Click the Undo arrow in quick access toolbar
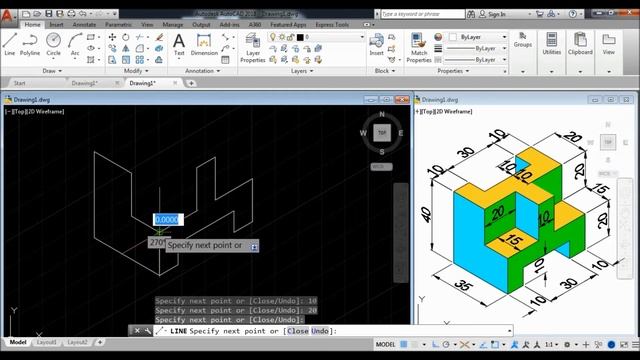 click(x=82, y=14)
